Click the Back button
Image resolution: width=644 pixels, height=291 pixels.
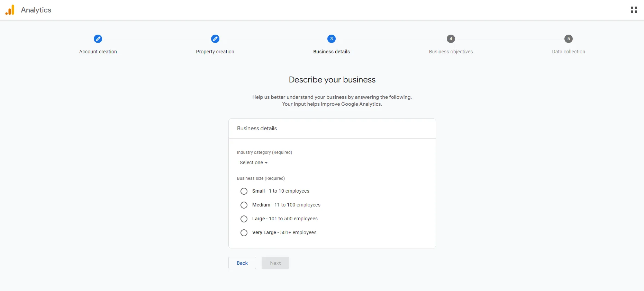coord(242,263)
